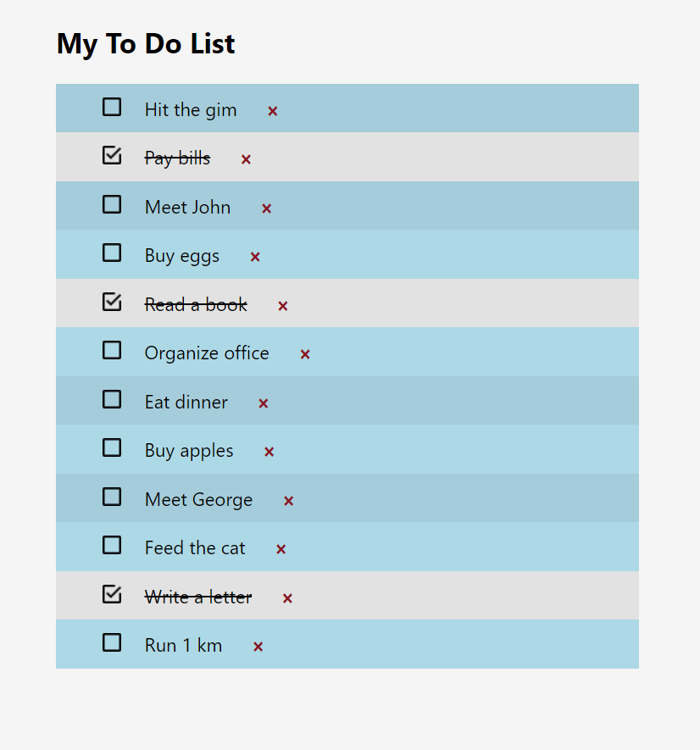Click the 'Read a book' strikethrough text

[196, 305]
